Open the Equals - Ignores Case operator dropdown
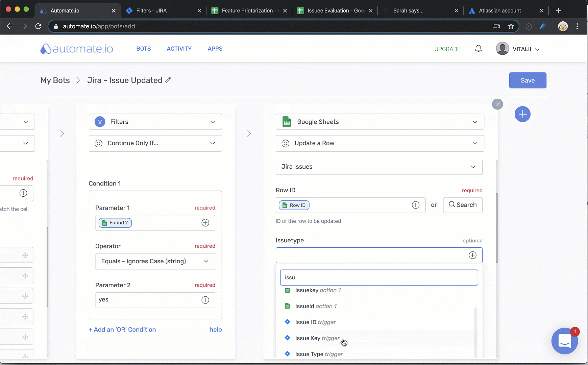This screenshot has height=365, width=588. pos(155,262)
